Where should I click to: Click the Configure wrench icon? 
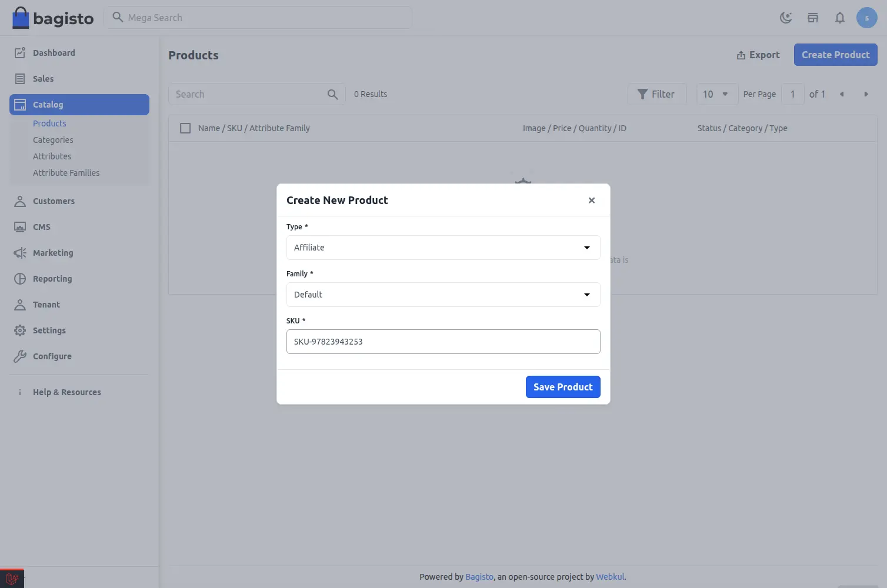coord(20,356)
